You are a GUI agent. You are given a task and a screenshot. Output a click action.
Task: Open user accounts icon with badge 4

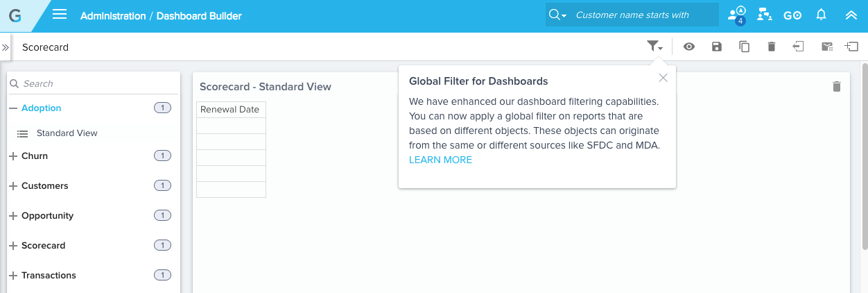736,15
